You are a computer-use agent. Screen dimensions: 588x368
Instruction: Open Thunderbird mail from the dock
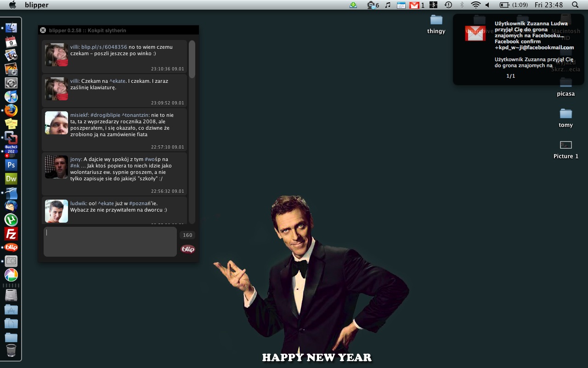11,206
